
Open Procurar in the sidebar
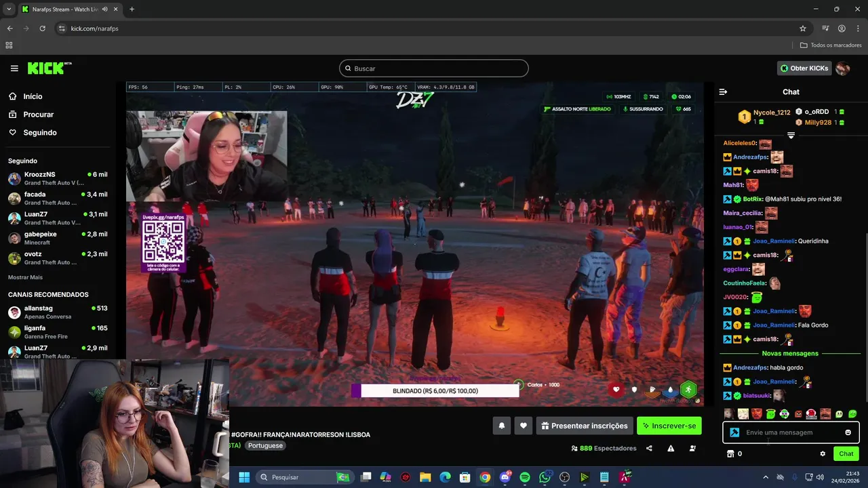click(x=38, y=115)
